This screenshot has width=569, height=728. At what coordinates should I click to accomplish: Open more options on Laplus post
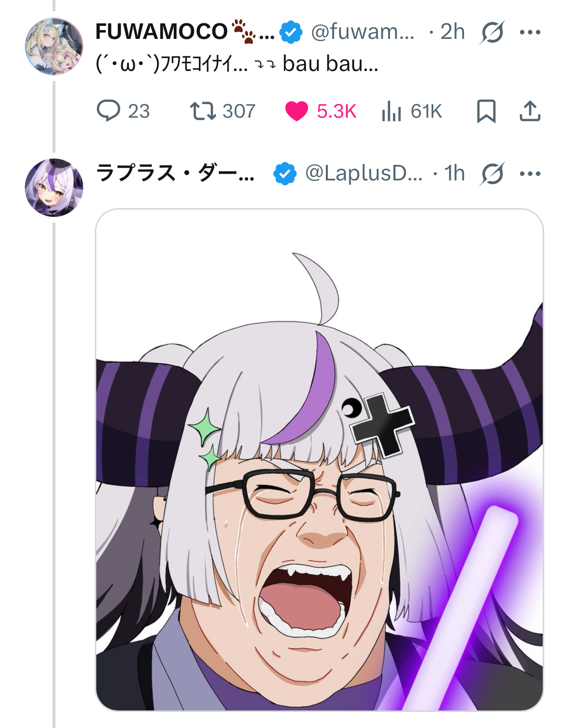click(x=530, y=174)
